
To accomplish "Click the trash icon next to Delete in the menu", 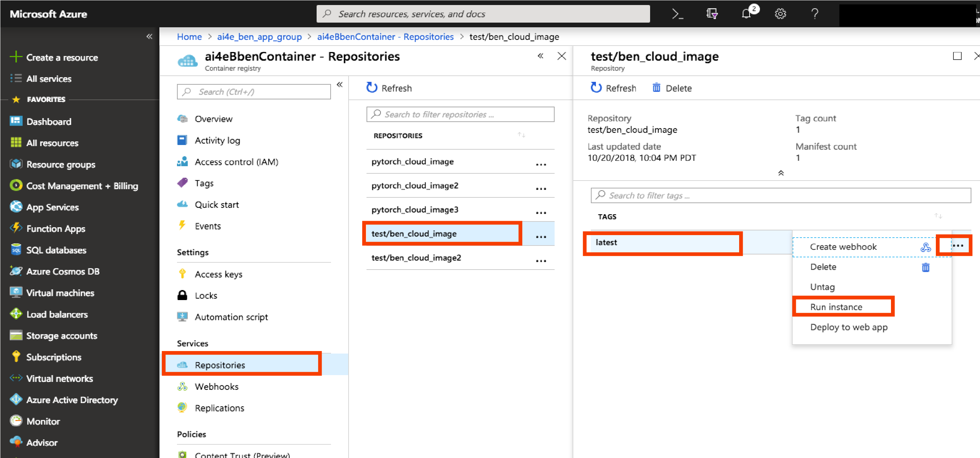I will (925, 267).
